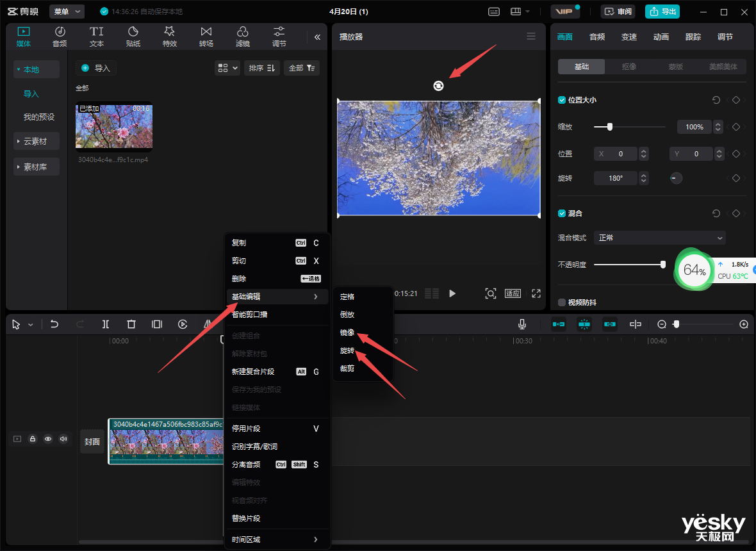Open the 滤镜 filters tab
The width and height of the screenshot is (756, 551).
(x=243, y=37)
